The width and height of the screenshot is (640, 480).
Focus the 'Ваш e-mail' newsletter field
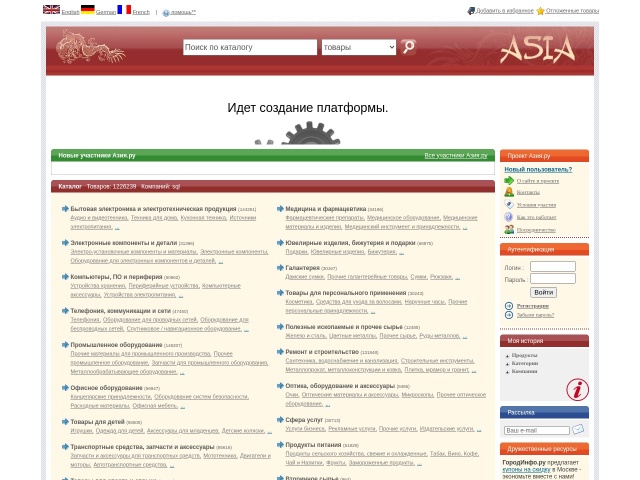pyautogui.click(x=537, y=430)
